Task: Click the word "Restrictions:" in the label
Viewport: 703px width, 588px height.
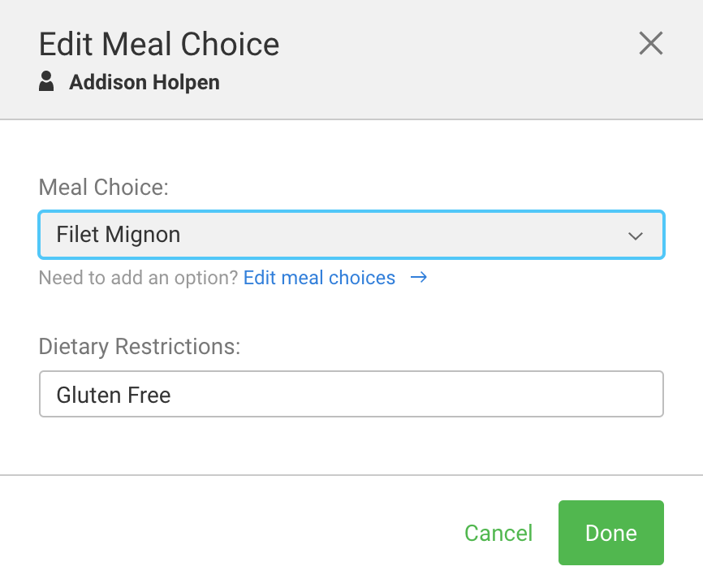Action: [x=179, y=347]
